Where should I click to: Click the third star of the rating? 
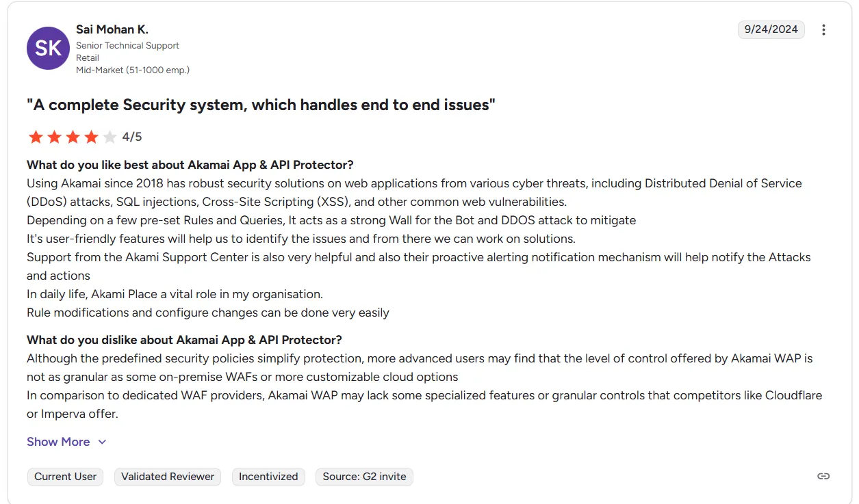click(x=73, y=137)
